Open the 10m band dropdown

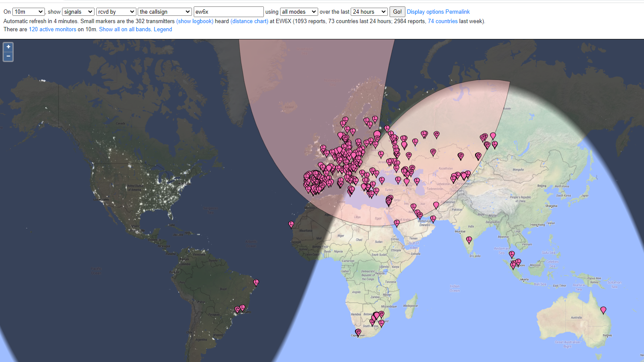[28, 12]
